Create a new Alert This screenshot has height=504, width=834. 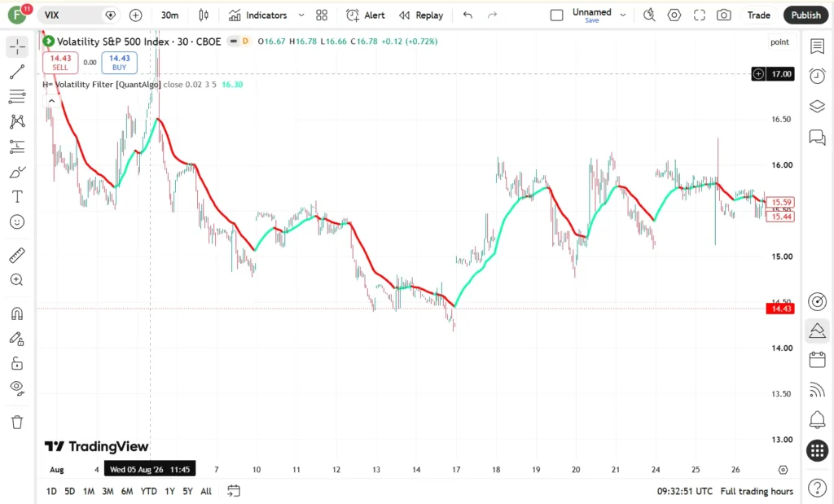tap(366, 15)
